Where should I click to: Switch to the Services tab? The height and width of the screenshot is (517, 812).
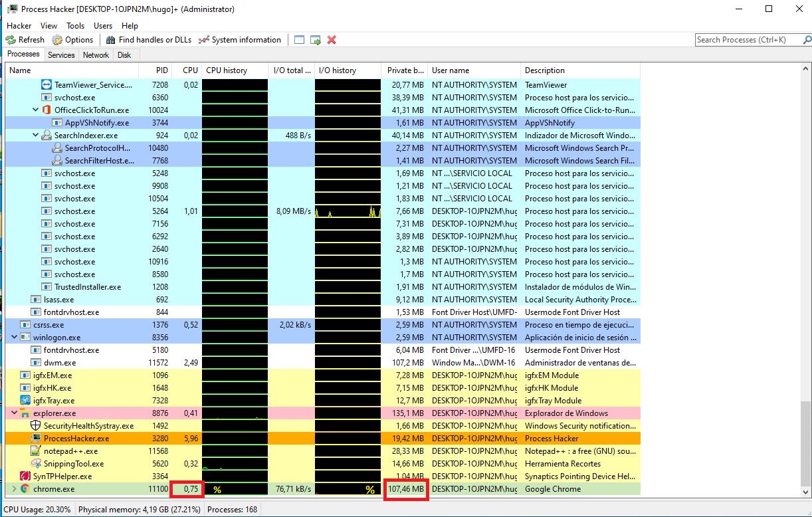coord(61,55)
